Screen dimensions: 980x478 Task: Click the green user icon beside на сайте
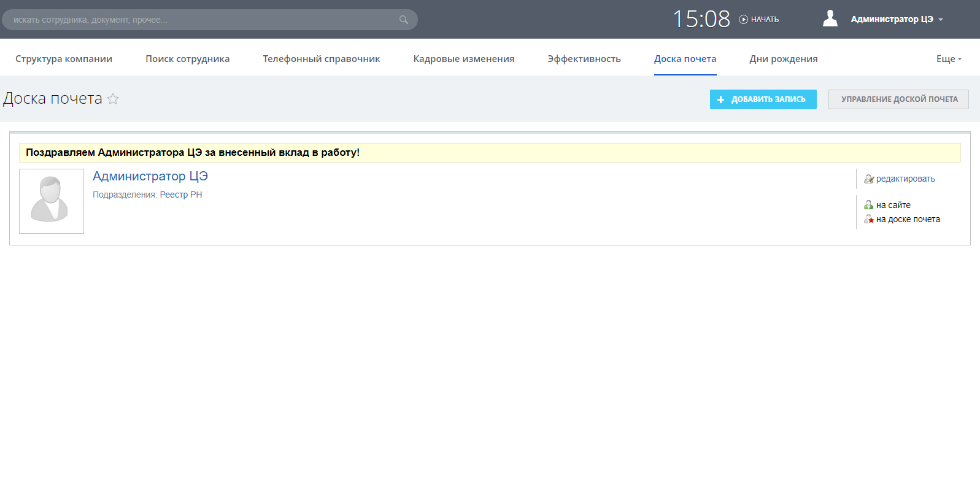pos(868,205)
